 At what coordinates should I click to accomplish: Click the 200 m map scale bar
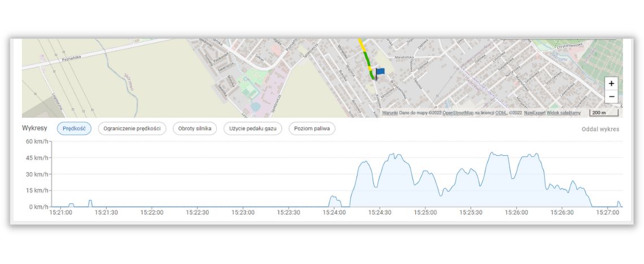coord(603,113)
